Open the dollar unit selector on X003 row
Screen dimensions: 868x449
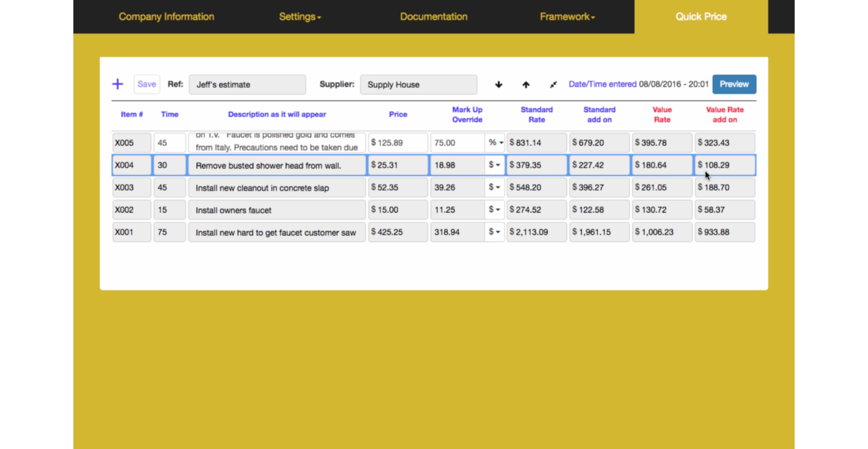point(494,187)
